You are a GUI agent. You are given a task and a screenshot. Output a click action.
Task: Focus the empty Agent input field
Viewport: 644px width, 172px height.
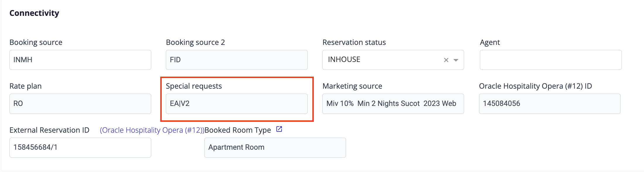(x=551, y=60)
